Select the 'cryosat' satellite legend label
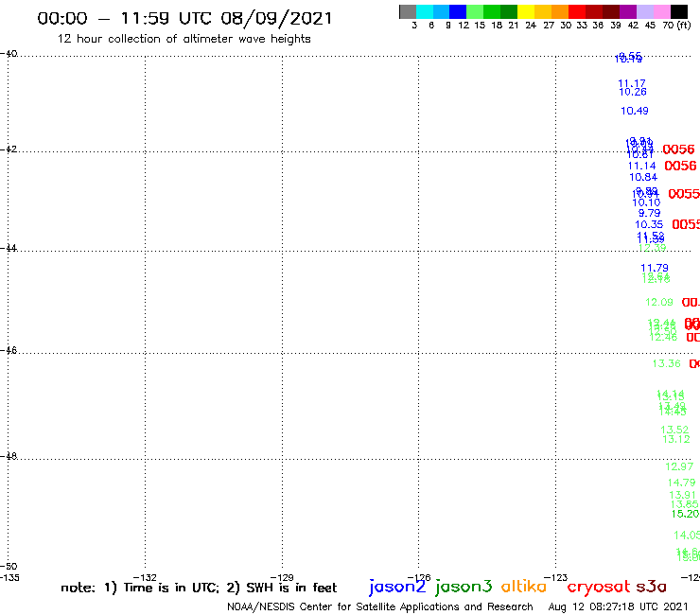 pyautogui.click(x=599, y=587)
